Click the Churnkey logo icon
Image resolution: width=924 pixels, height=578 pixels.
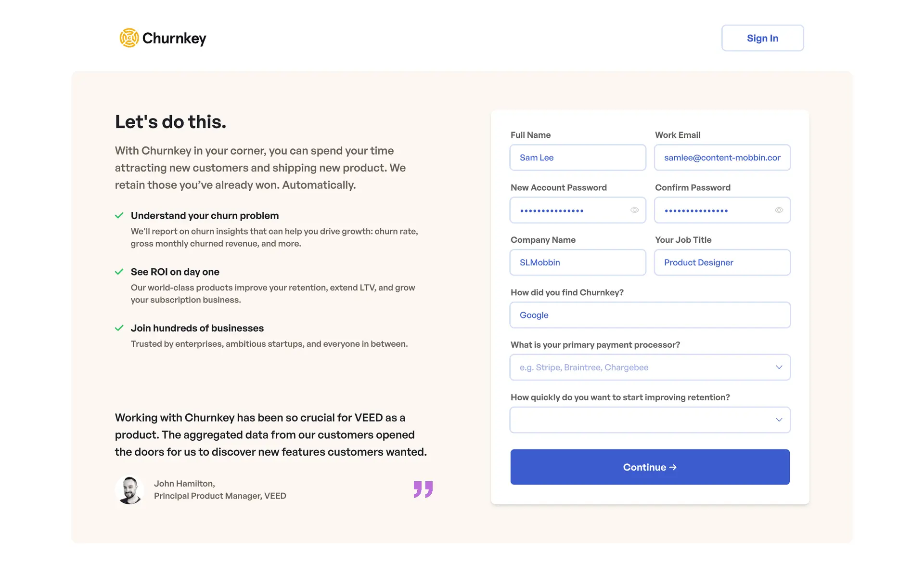[x=129, y=38]
